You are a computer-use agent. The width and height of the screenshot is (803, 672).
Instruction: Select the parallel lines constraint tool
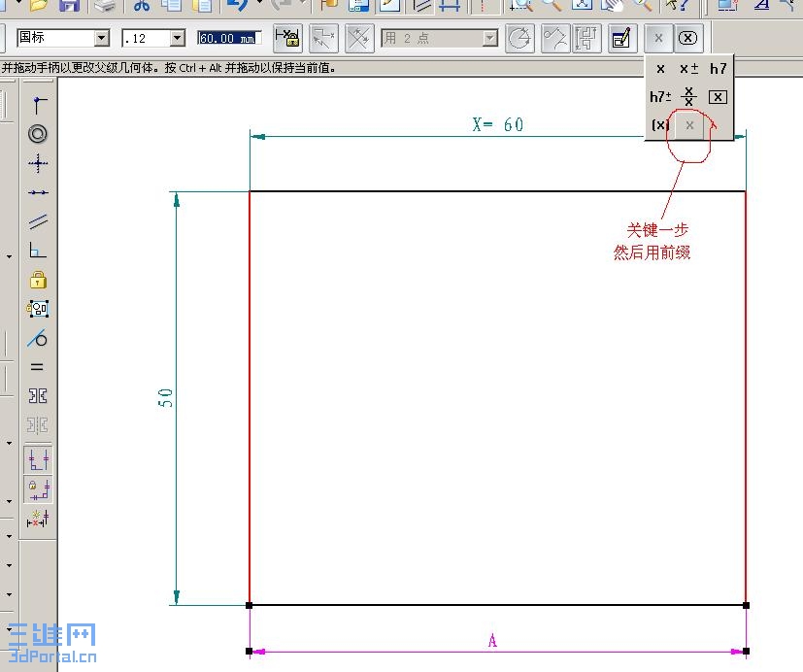pos(37,221)
